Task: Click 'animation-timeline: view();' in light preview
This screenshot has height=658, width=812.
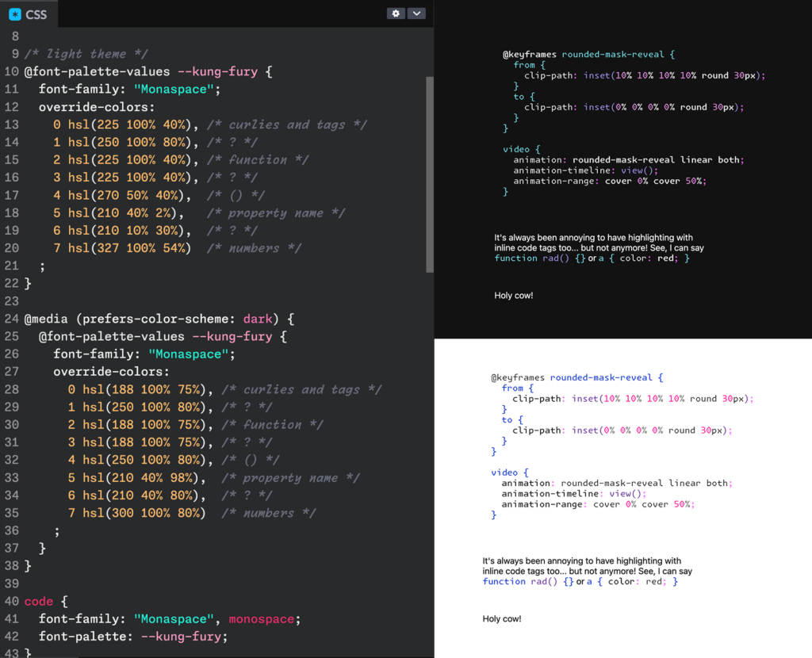Action: 574,493
